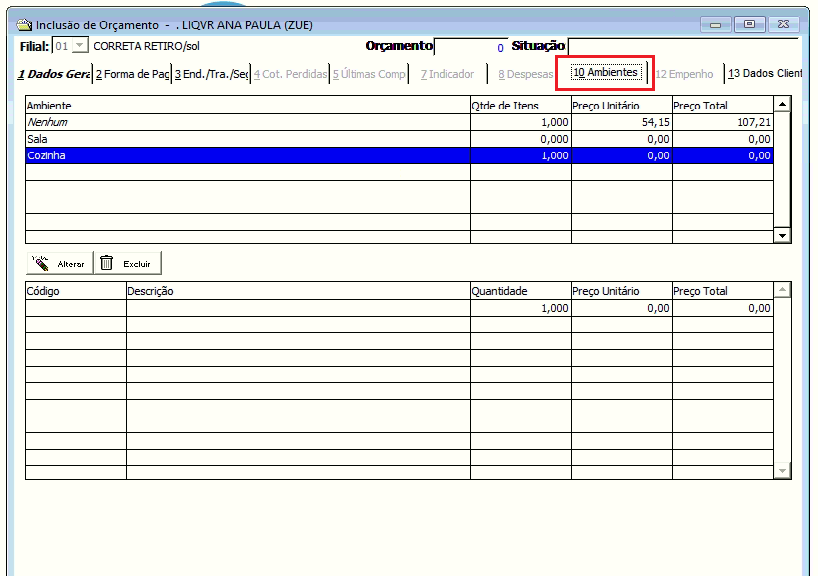Click the Orçamento number field
818x576 pixels.
pyautogui.click(x=471, y=46)
